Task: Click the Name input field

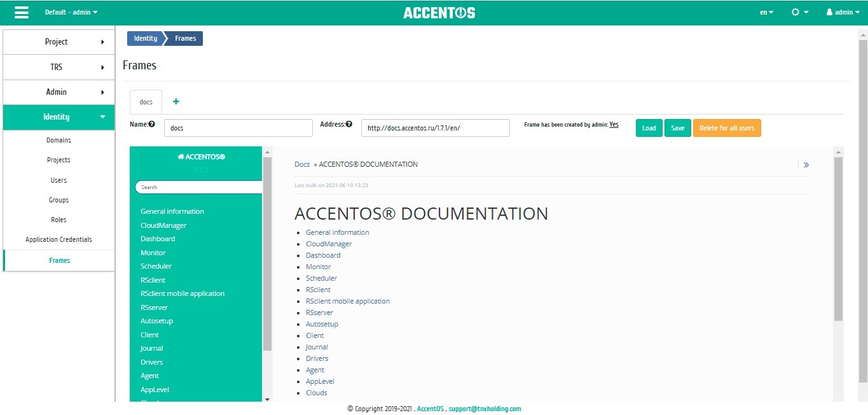Action: [x=238, y=128]
